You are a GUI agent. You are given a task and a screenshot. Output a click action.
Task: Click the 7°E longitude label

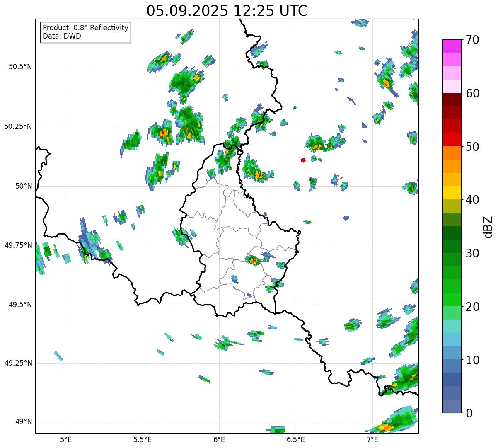point(372,439)
